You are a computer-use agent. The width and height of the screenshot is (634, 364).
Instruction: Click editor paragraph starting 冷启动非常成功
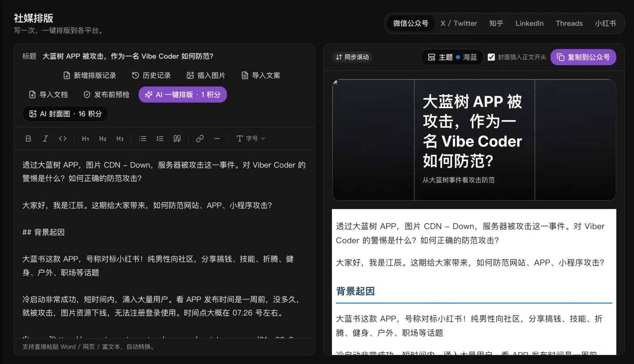[x=161, y=306]
